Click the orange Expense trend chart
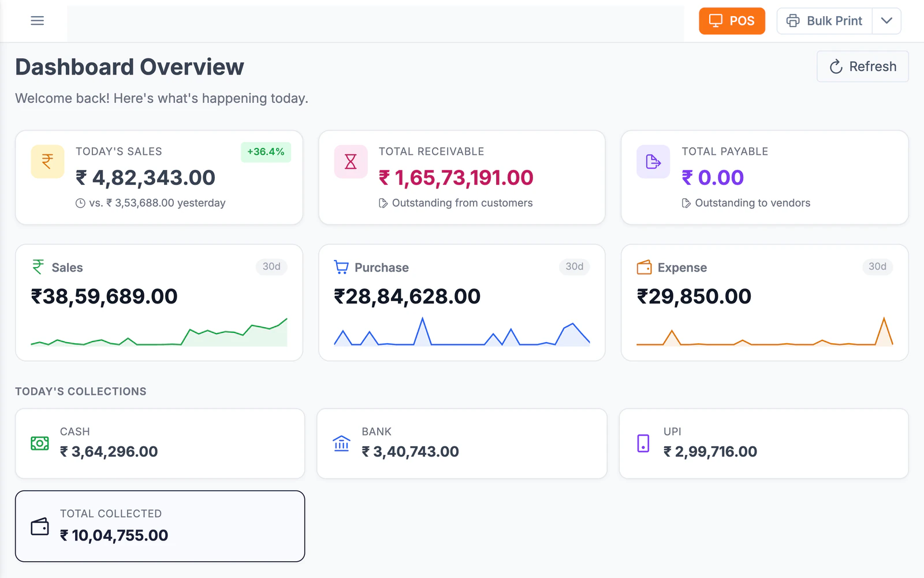 coord(765,331)
